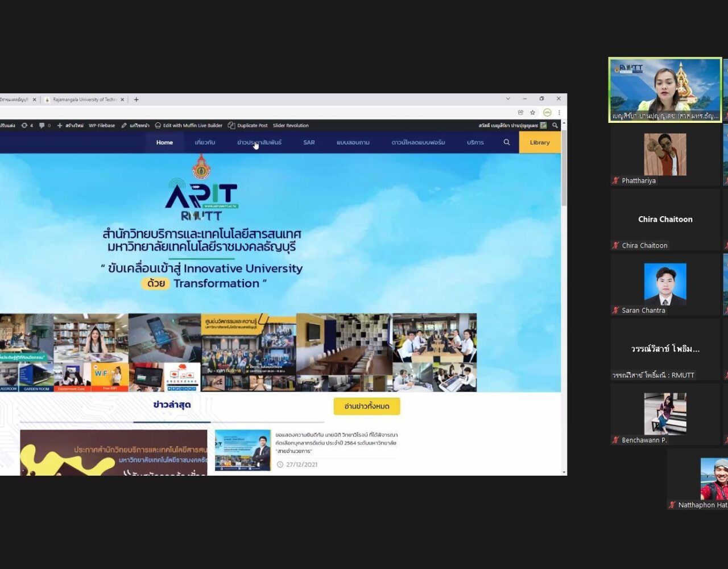Click Duplicate Post in admin bar
728x569 pixels.
point(247,125)
